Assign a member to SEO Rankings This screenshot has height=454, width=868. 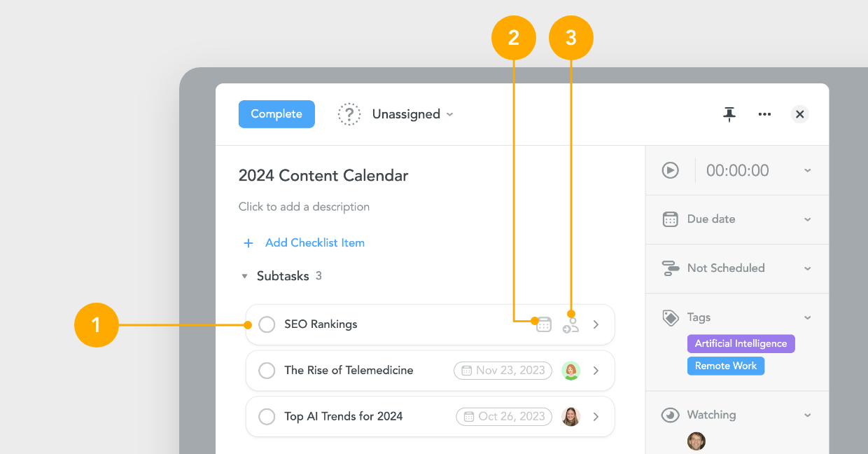(570, 324)
